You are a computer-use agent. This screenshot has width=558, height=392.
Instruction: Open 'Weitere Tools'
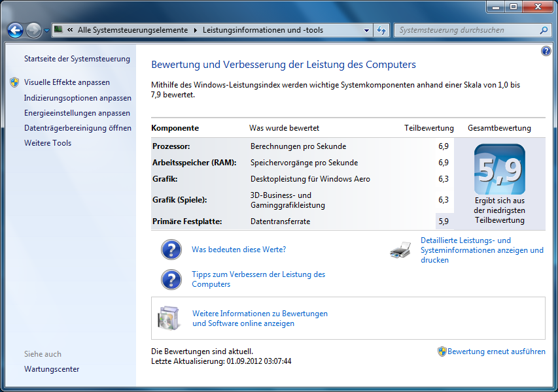48,143
